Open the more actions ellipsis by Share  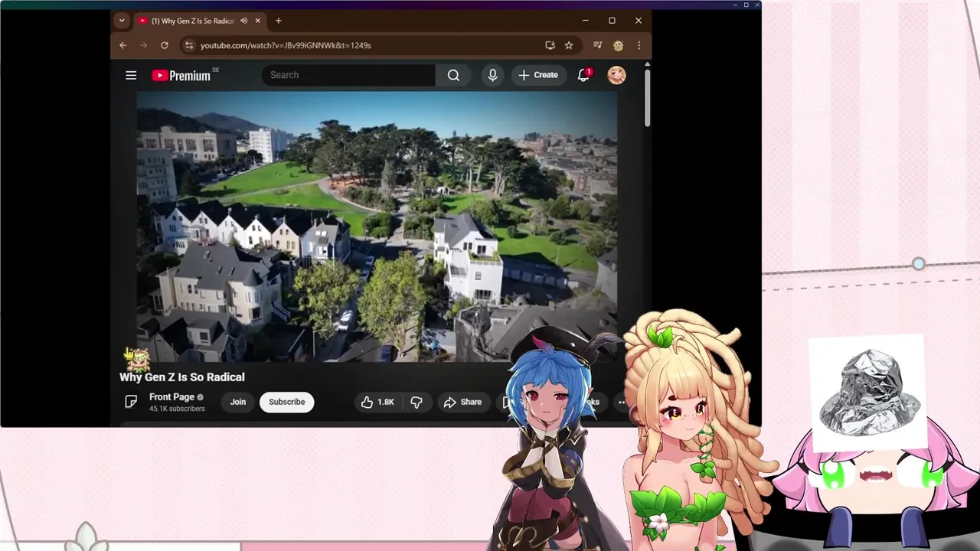[622, 402]
